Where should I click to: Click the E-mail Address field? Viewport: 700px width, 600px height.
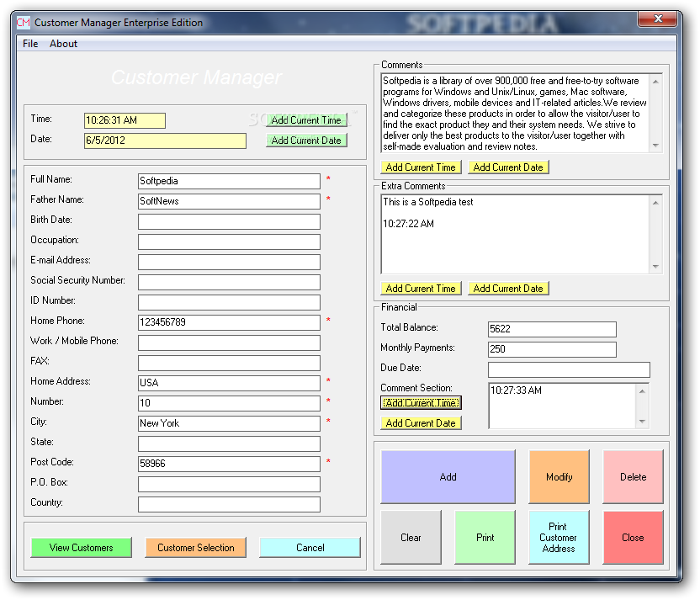229,262
